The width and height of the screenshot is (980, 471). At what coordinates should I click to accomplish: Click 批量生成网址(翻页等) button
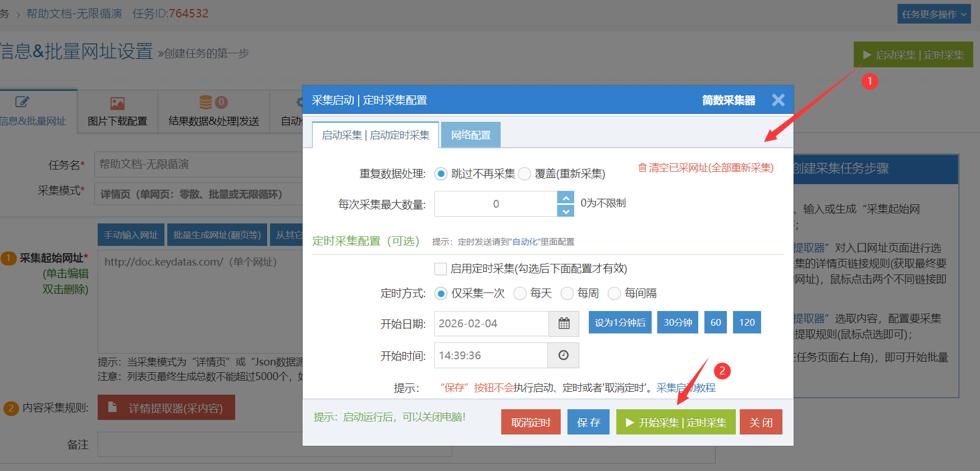point(217,235)
